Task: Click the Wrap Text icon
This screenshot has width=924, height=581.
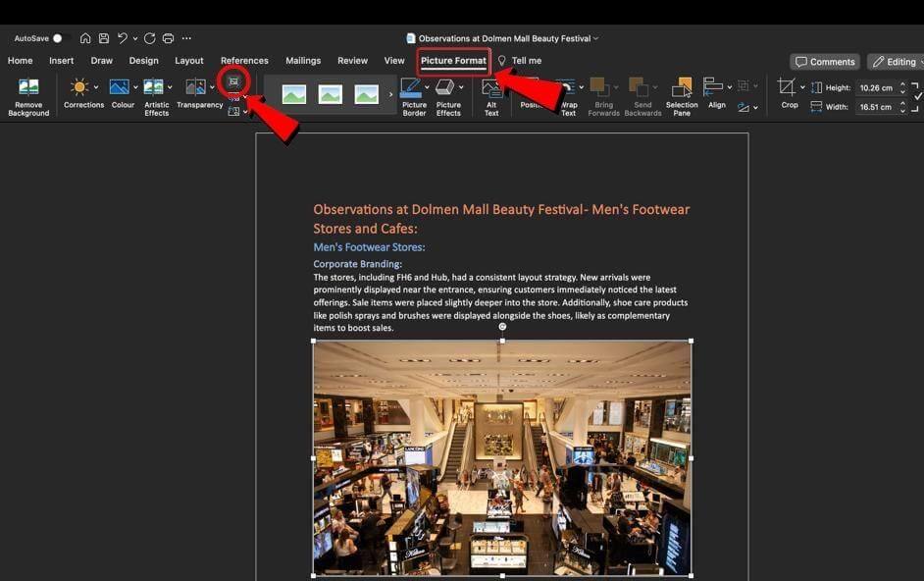Action: (567, 95)
